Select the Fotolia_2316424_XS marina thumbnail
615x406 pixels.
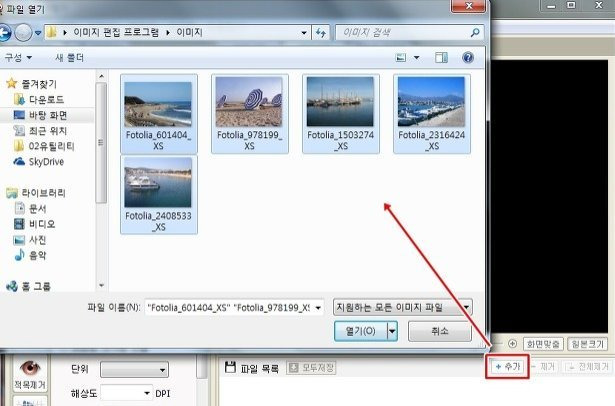pos(431,113)
